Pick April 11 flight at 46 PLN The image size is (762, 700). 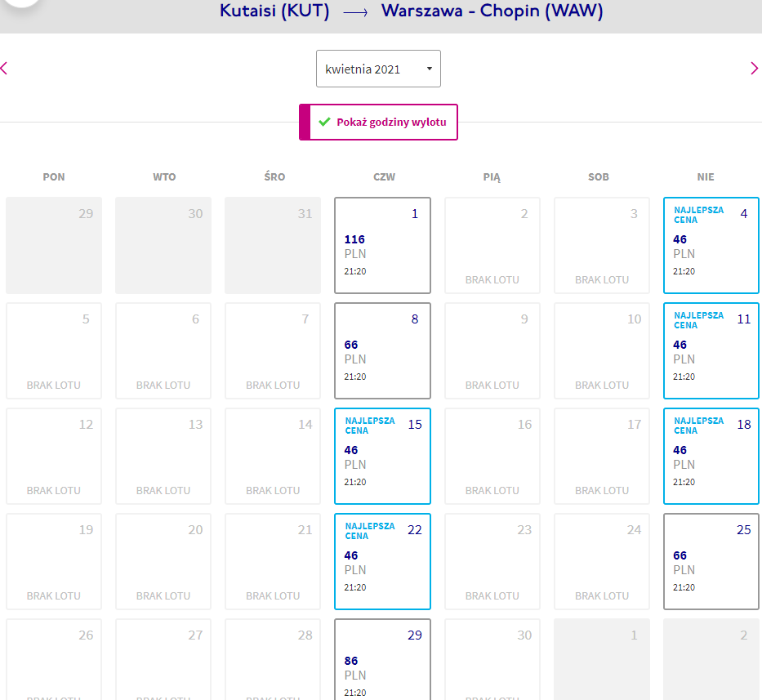(x=711, y=351)
